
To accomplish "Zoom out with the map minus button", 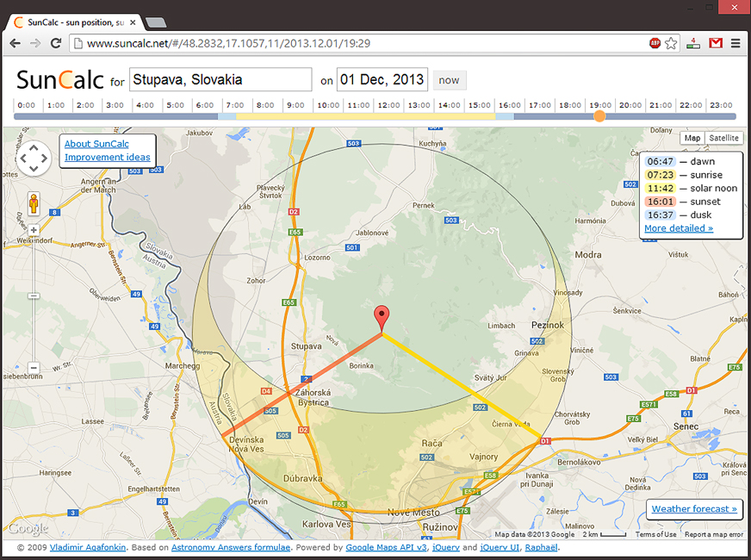I will [x=34, y=368].
